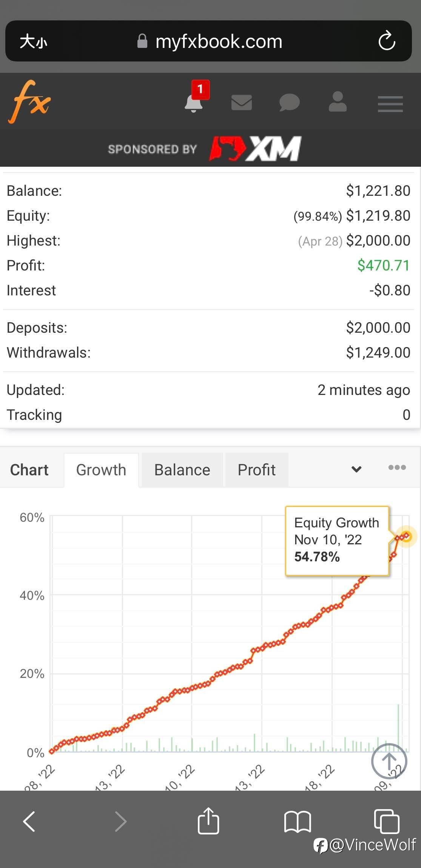
Task: Tap the scroll-to-top arrow button
Action: 389,761
